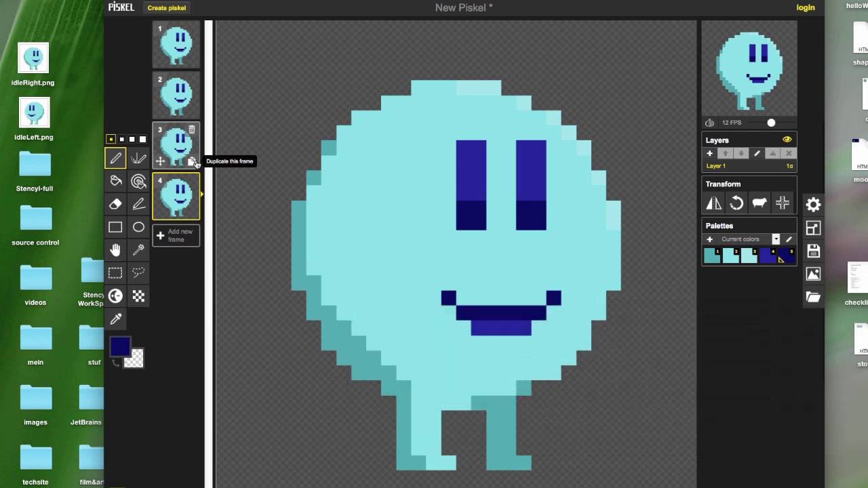Screen dimensions: 868x488
Task: Select the Paint Bucket tool
Action: (115, 182)
